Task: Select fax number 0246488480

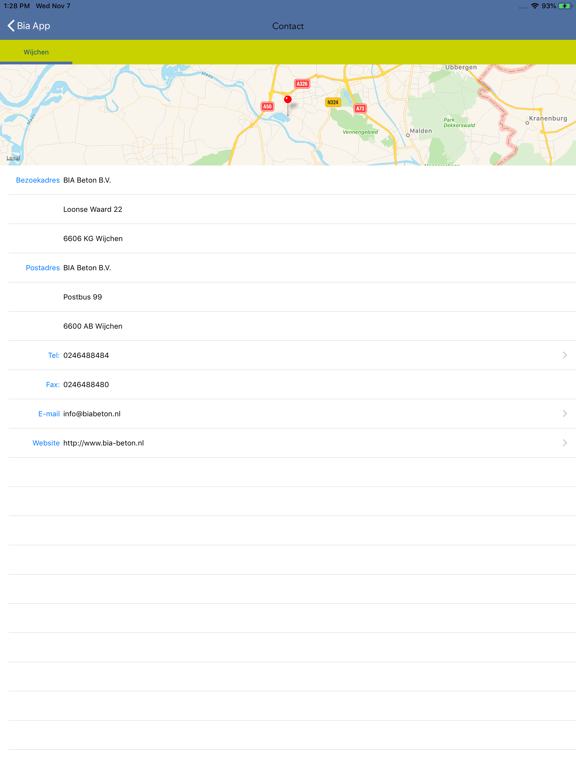Action: [86, 384]
